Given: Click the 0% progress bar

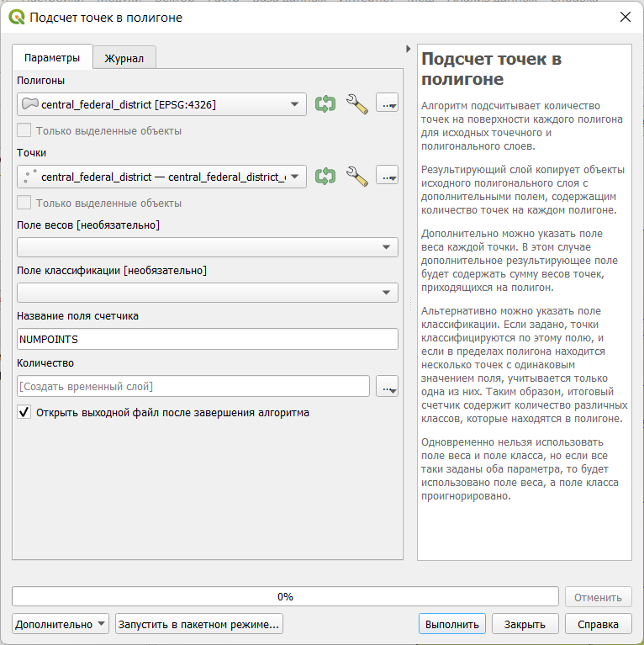Looking at the screenshot, I should tap(285, 596).
